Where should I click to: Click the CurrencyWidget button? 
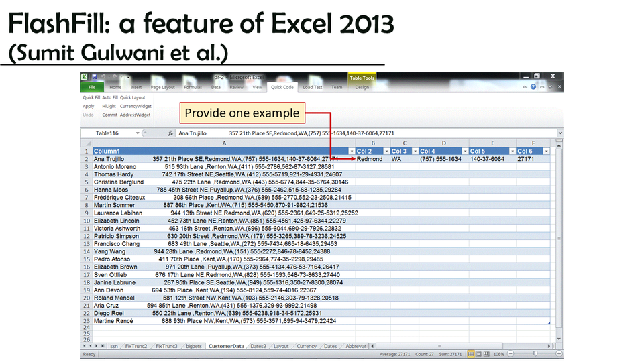tap(136, 106)
